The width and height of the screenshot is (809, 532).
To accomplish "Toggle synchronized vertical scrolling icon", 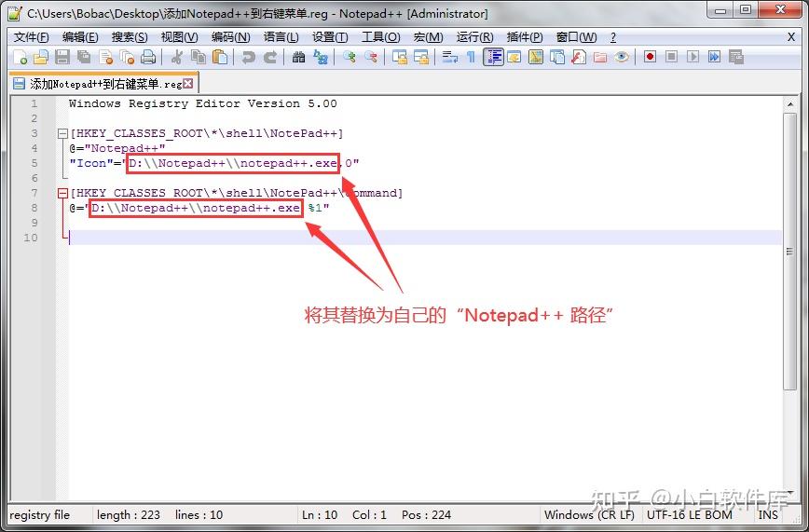I will [399, 57].
